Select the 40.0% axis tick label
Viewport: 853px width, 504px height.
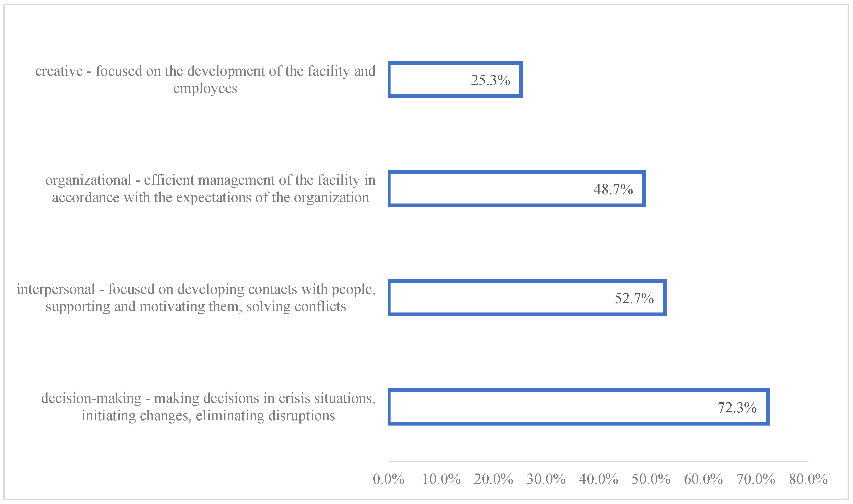point(598,479)
